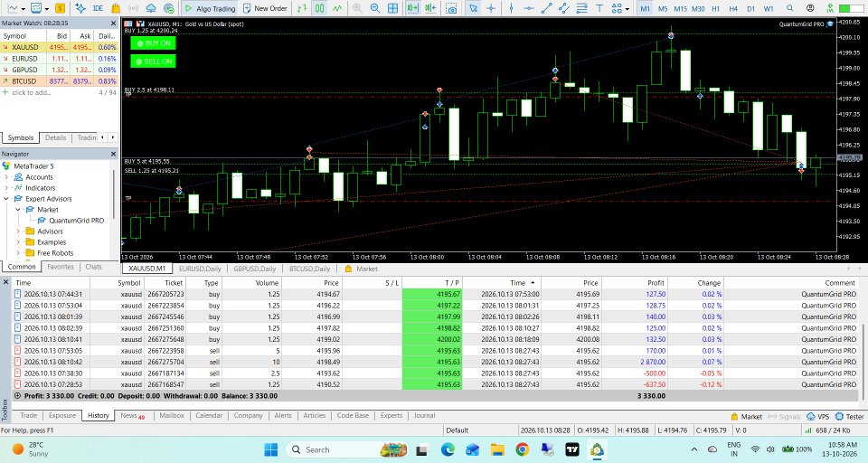Select the cursor arrow tool
This screenshot has width=868, height=463.
click(473, 8)
